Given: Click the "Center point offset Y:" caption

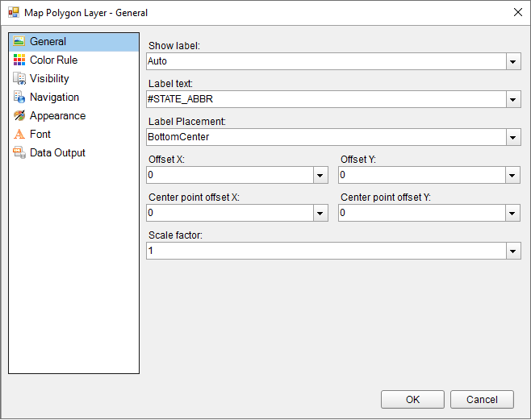Looking at the screenshot, I should pyautogui.click(x=386, y=198).
